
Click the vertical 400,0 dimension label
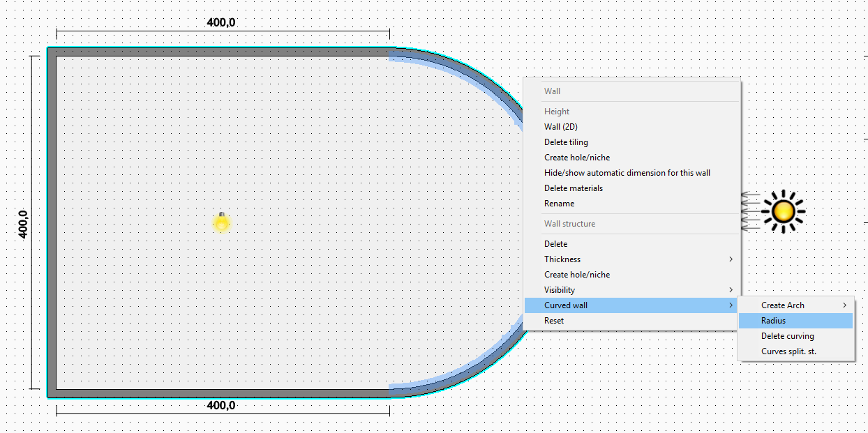(23, 225)
